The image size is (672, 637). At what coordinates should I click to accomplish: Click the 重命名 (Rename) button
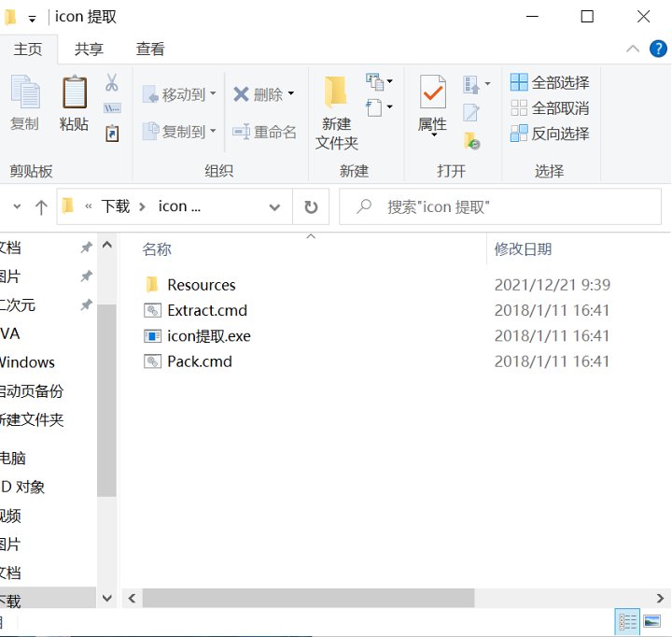[264, 132]
